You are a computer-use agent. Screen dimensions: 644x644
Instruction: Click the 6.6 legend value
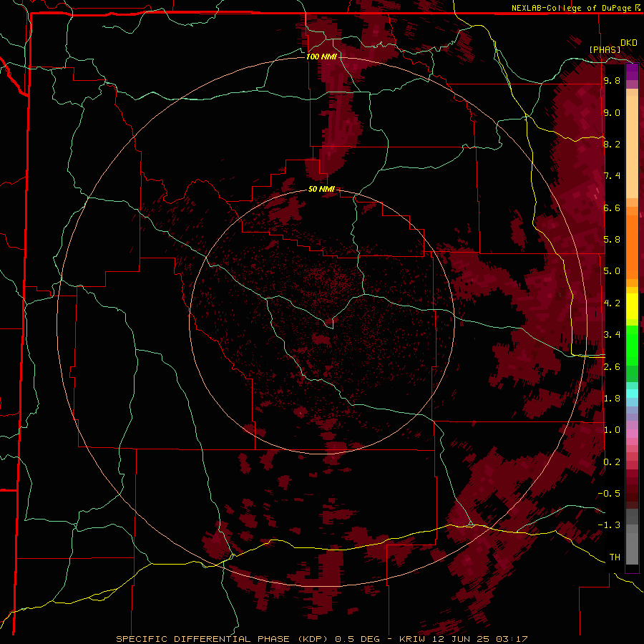(612, 208)
